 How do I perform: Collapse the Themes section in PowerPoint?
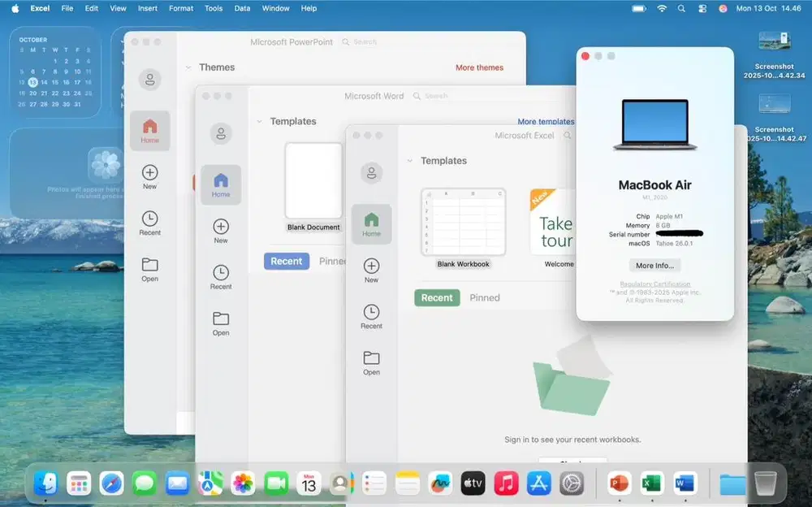(x=188, y=67)
